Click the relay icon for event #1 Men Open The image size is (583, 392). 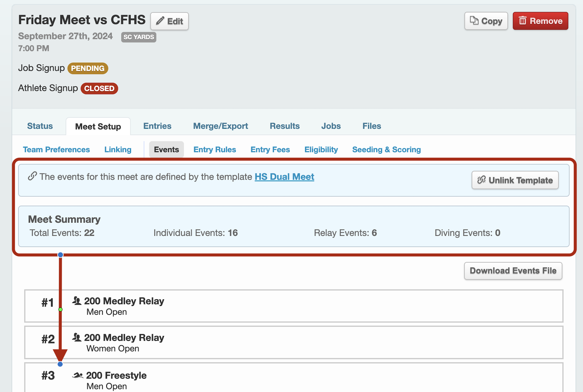[77, 301]
